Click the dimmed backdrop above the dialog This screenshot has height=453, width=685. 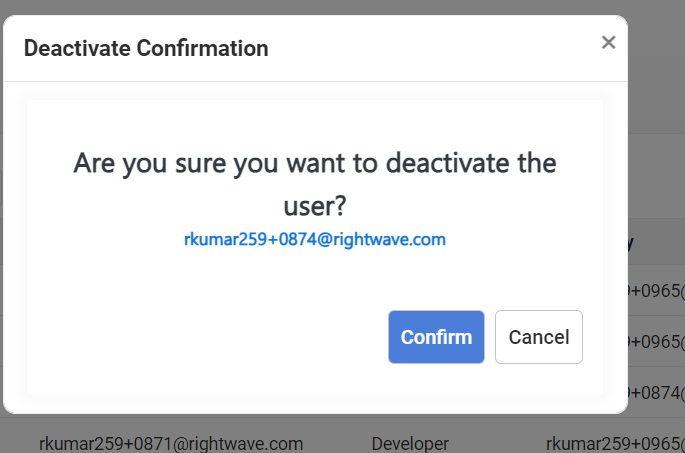[315, 7]
